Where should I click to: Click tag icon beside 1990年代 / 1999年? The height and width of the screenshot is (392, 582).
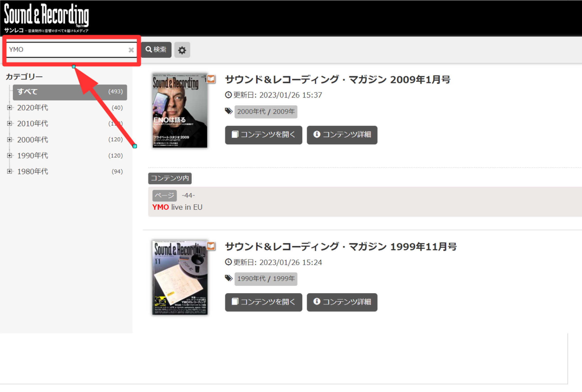coord(229,278)
